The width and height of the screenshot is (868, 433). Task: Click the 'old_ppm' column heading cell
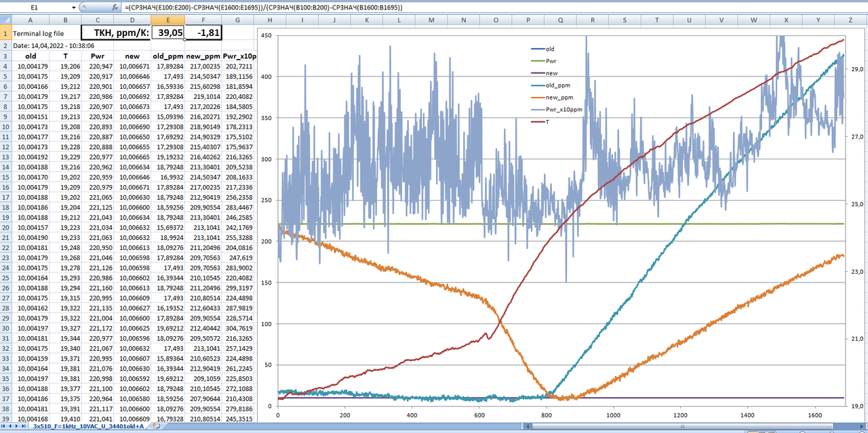click(x=168, y=56)
